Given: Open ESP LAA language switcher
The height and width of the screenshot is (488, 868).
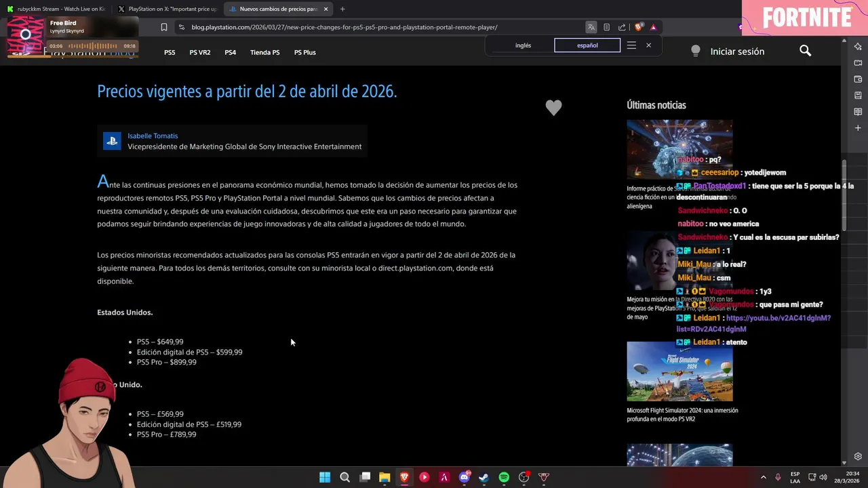Looking at the screenshot, I should click(795, 477).
